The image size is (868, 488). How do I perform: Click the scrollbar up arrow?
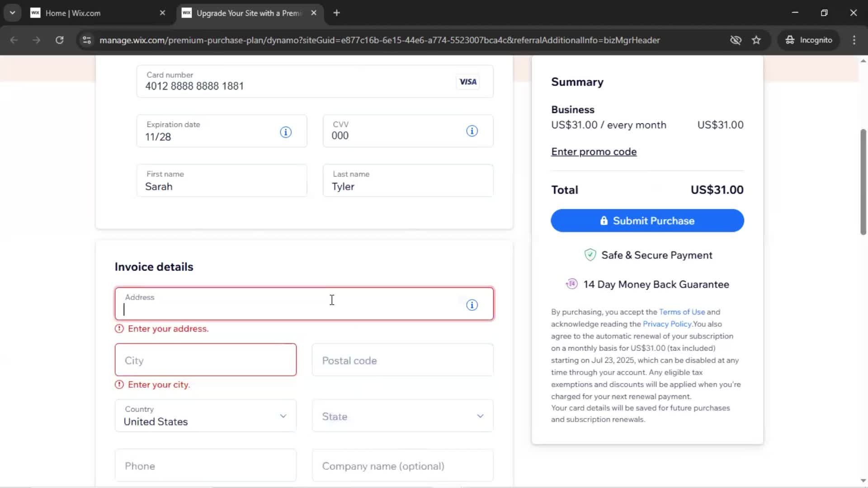point(863,61)
